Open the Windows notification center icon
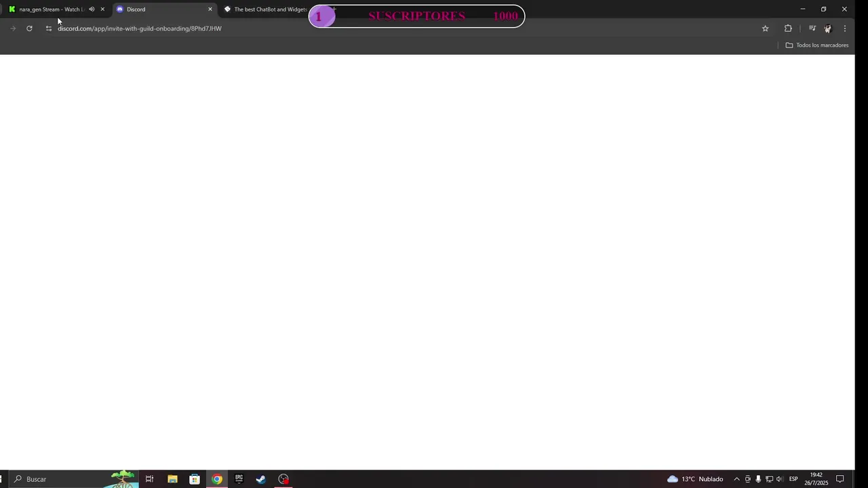This screenshot has height=488, width=868. (x=840, y=479)
